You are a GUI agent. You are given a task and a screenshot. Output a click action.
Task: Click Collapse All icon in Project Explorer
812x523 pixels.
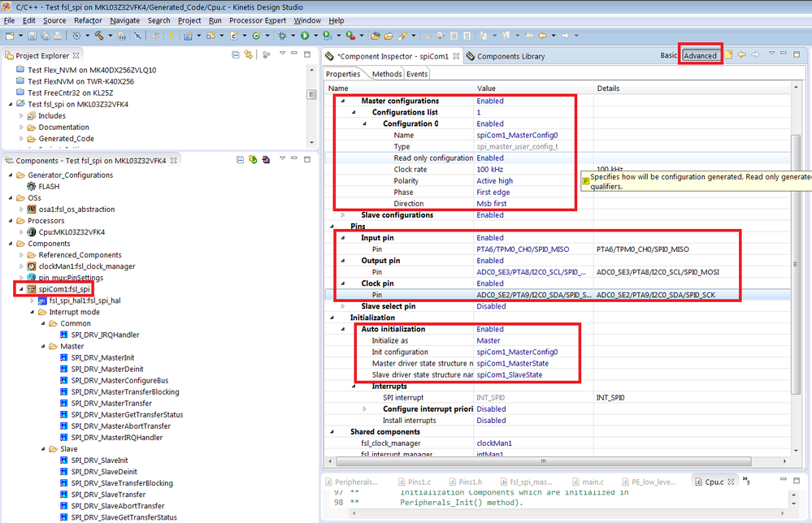pyautogui.click(x=236, y=55)
